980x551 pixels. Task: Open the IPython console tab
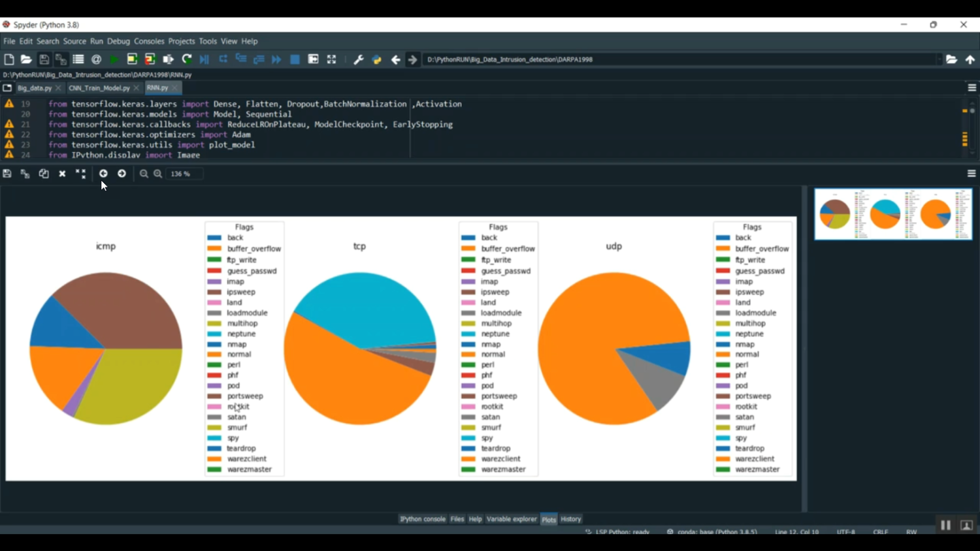coord(422,519)
